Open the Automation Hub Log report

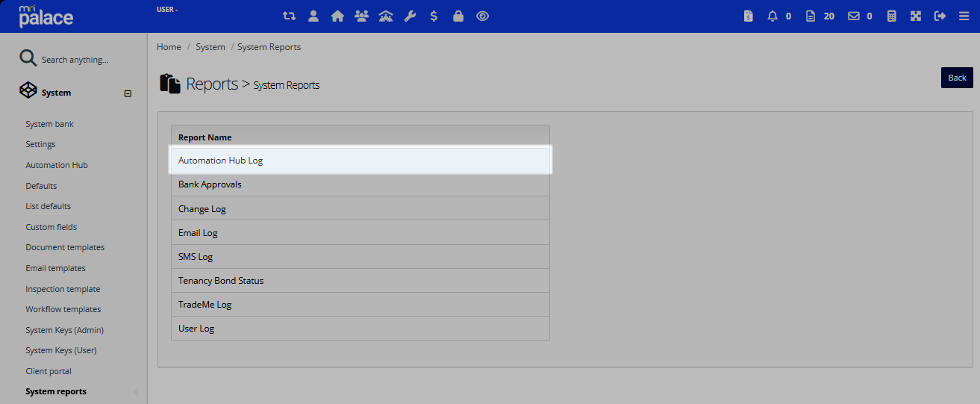click(361, 161)
